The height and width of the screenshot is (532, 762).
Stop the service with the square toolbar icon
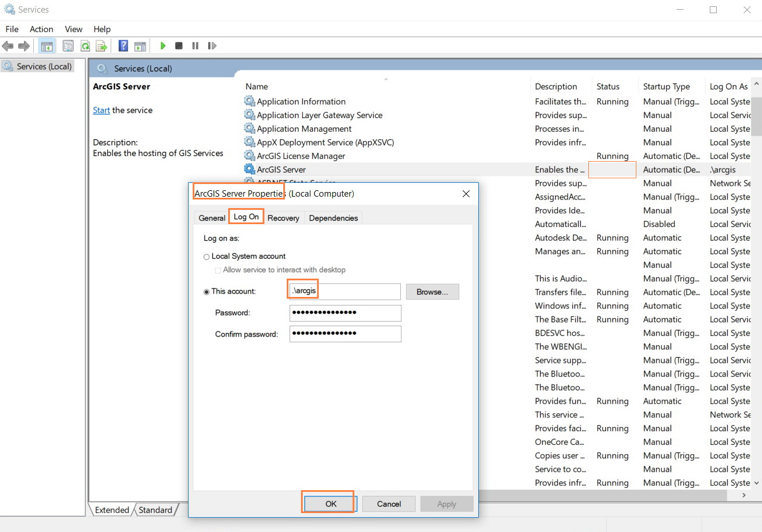179,46
